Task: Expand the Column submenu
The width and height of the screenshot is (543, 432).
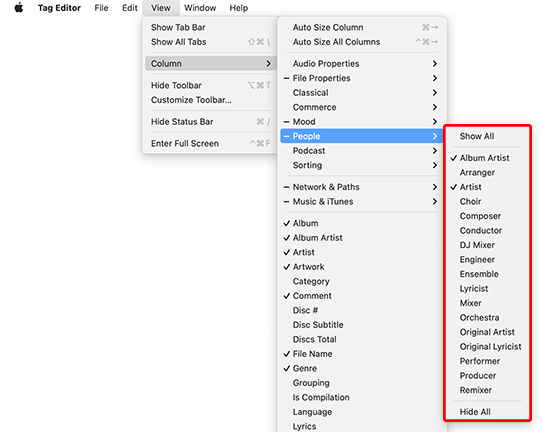Action: [211, 63]
